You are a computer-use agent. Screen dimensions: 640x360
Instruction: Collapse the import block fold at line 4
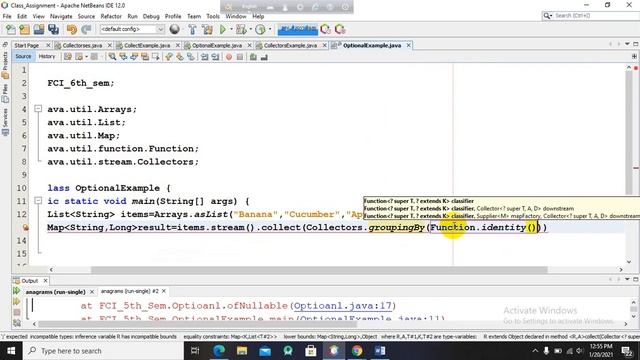pos(38,109)
